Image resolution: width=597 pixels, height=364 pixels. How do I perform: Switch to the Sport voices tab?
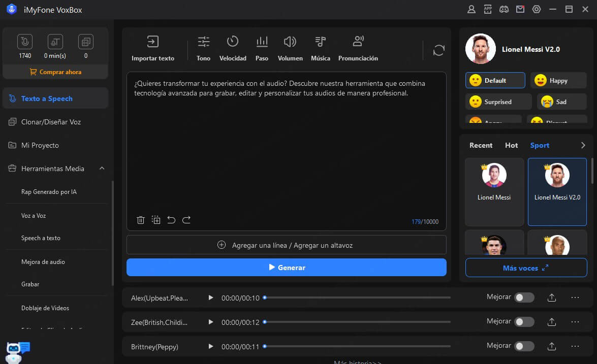tap(540, 145)
